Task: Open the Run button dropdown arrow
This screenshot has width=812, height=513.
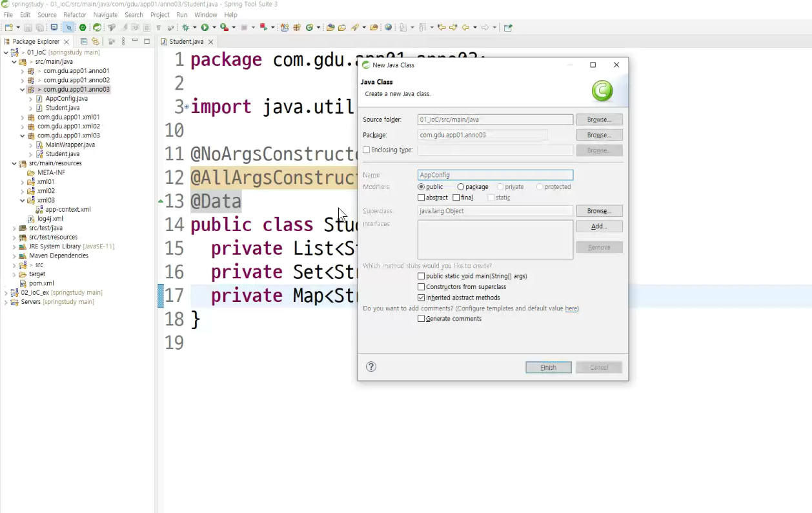Action: (x=214, y=28)
